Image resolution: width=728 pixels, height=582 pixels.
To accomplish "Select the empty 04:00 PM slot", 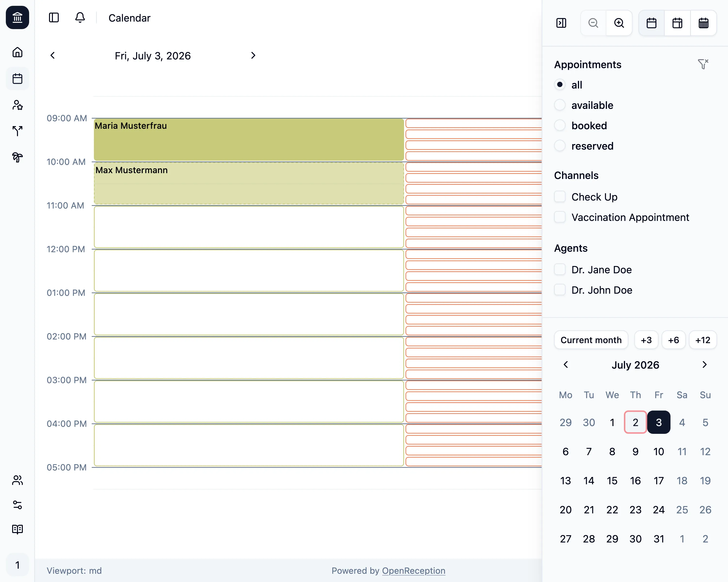I will tap(249, 445).
